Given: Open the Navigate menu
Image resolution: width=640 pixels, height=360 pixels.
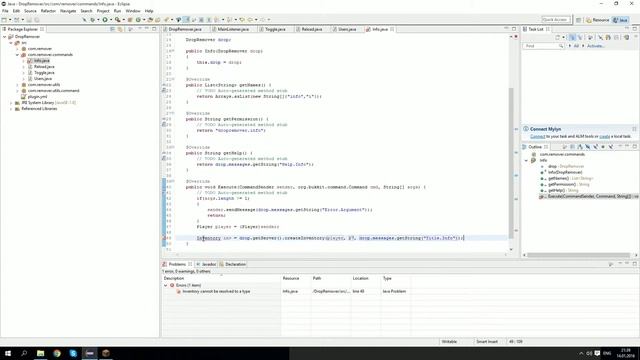Looking at the screenshot, I should [68, 11].
